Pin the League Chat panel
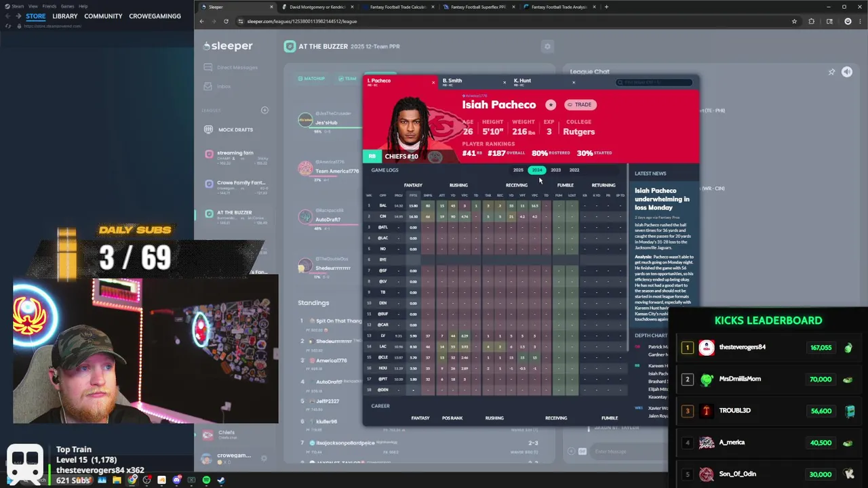Viewport: 868px width, 488px height. click(831, 72)
